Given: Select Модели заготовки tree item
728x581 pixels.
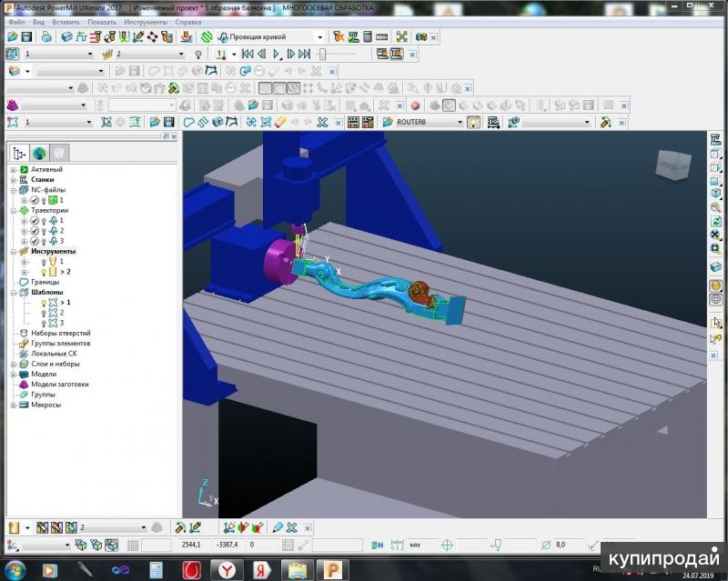Looking at the screenshot, I should tap(60, 385).
